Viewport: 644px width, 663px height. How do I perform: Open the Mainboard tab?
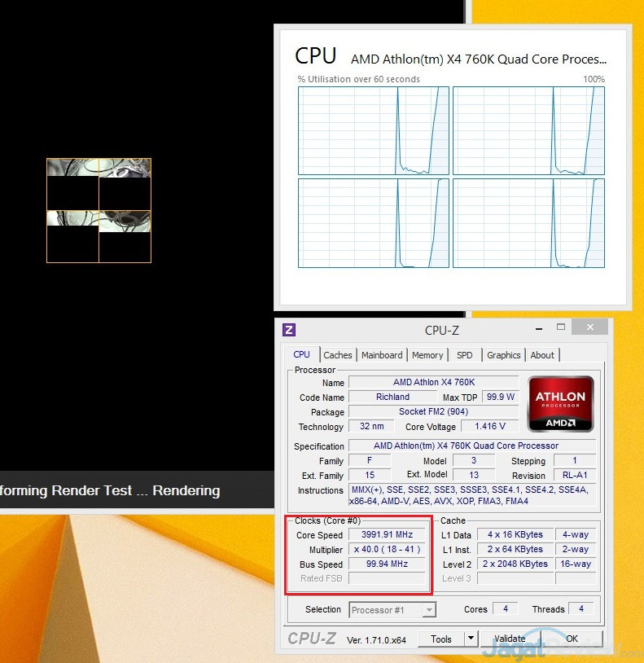pos(382,355)
